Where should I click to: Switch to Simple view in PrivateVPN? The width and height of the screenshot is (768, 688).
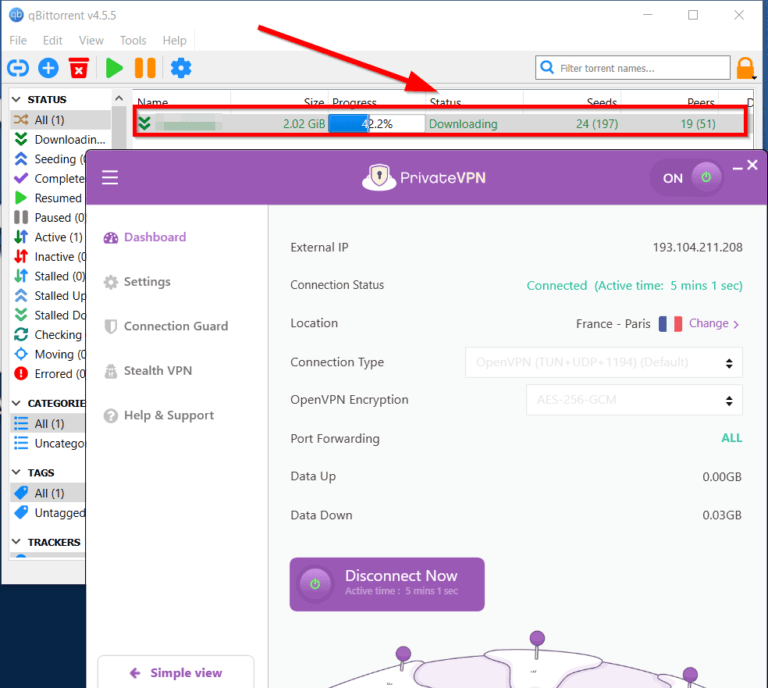(x=176, y=673)
